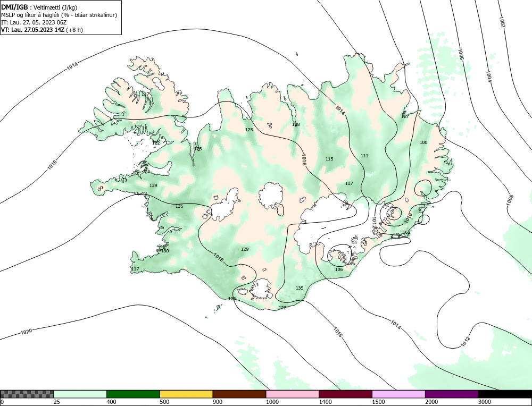Click the map value '128'
Screen dimensions: 532x406
[296, 124]
